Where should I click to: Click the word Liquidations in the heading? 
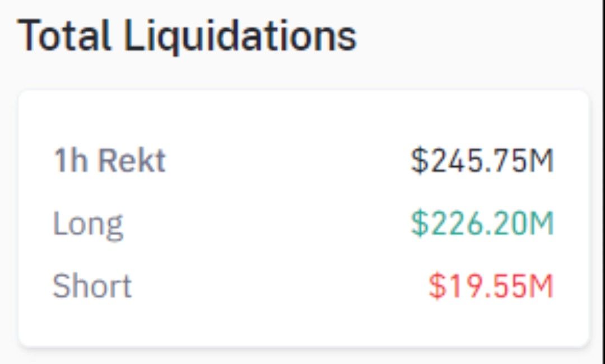(x=240, y=36)
